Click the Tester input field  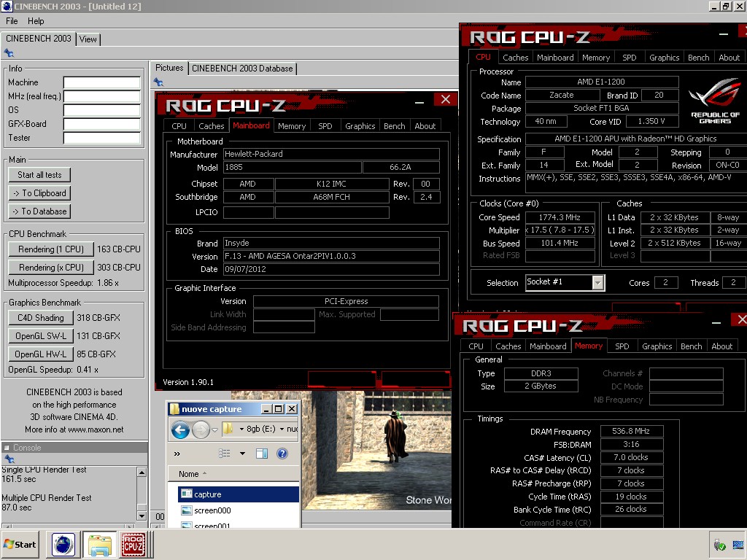(102, 138)
